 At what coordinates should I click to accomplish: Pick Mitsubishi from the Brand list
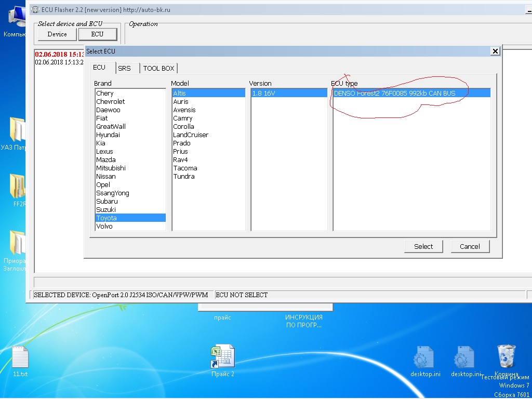click(x=111, y=168)
